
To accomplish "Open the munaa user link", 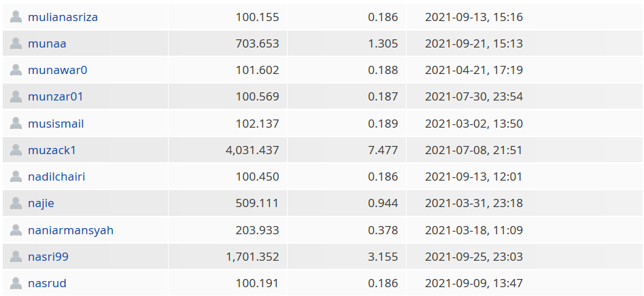I will point(47,43).
